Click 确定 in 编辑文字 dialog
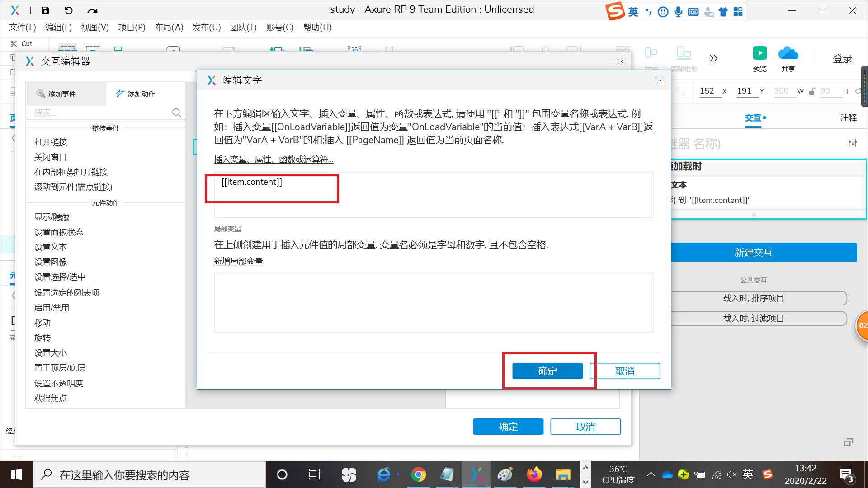This screenshot has width=868, height=488. click(x=547, y=371)
